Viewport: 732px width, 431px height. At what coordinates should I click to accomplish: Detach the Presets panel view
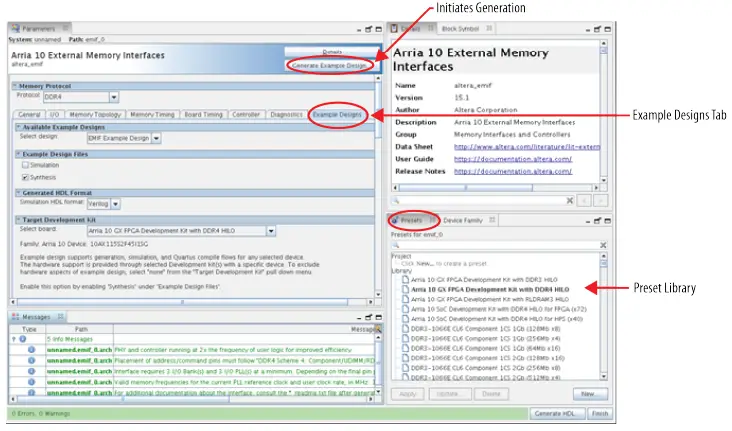[597, 221]
